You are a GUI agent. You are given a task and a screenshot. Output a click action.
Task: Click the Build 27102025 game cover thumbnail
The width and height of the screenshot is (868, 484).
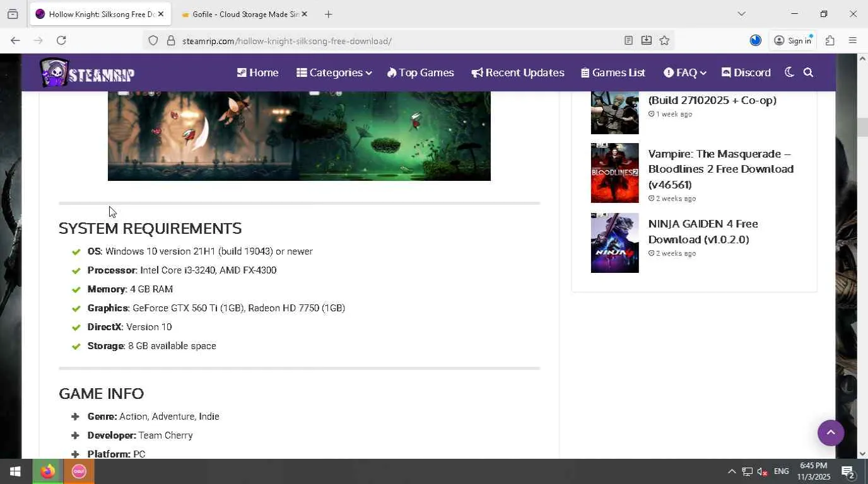[x=614, y=113]
